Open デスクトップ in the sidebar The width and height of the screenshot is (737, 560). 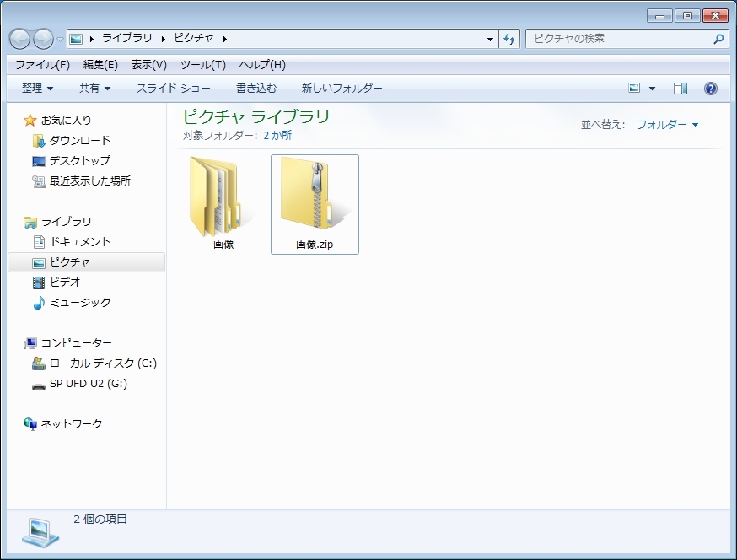(80, 160)
